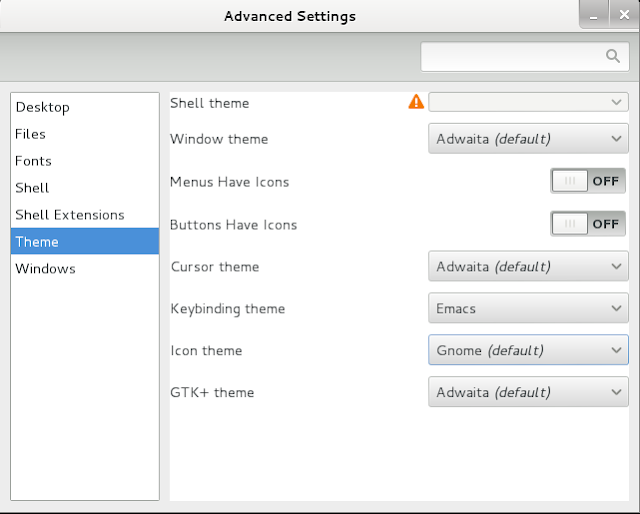
Task: Open the Window theme dropdown
Action: pos(528,139)
